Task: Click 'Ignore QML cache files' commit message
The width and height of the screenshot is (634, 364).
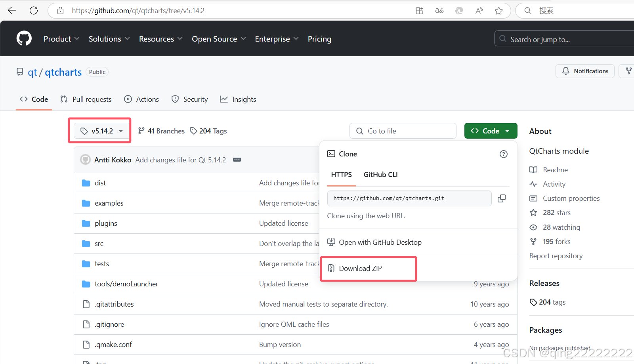Action: coord(294,324)
